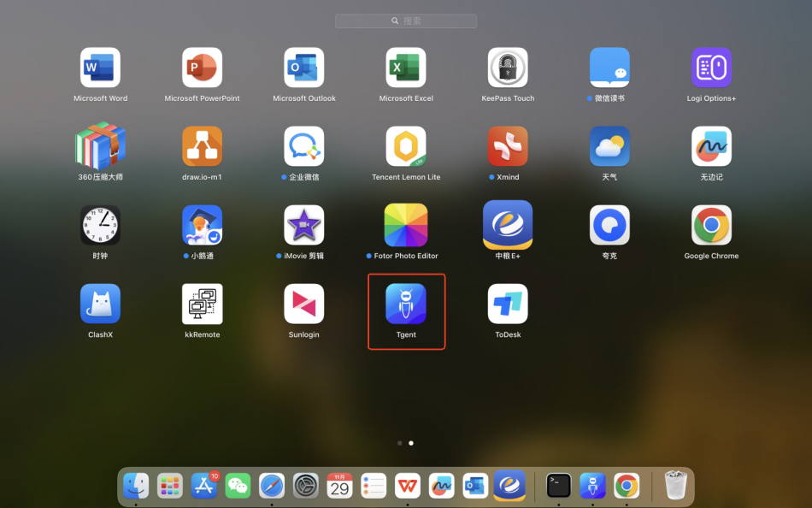Open System Settings from the Dock
Viewport: 812px width, 508px height.
point(305,486)
